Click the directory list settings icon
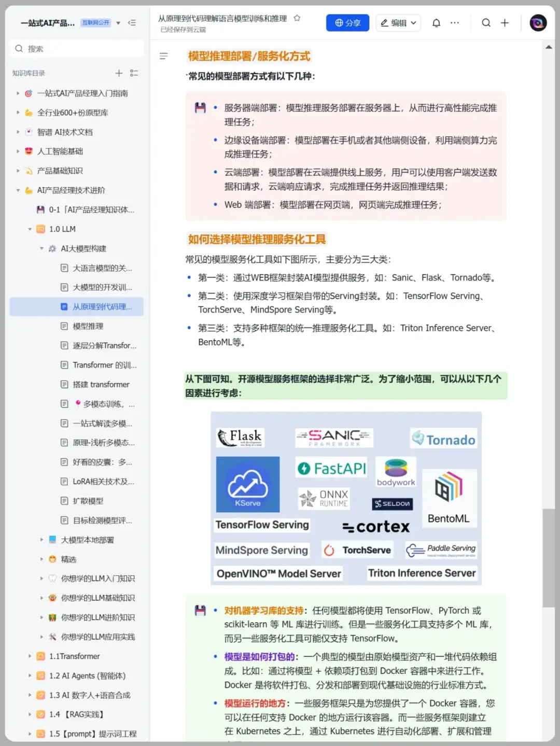 coord(134,73)
